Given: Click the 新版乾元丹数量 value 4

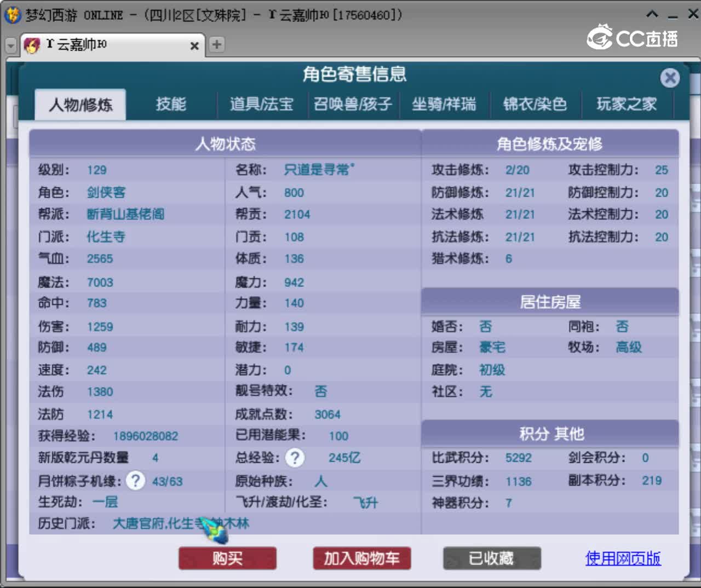Looking at the screenshot, I should (156, 458).
